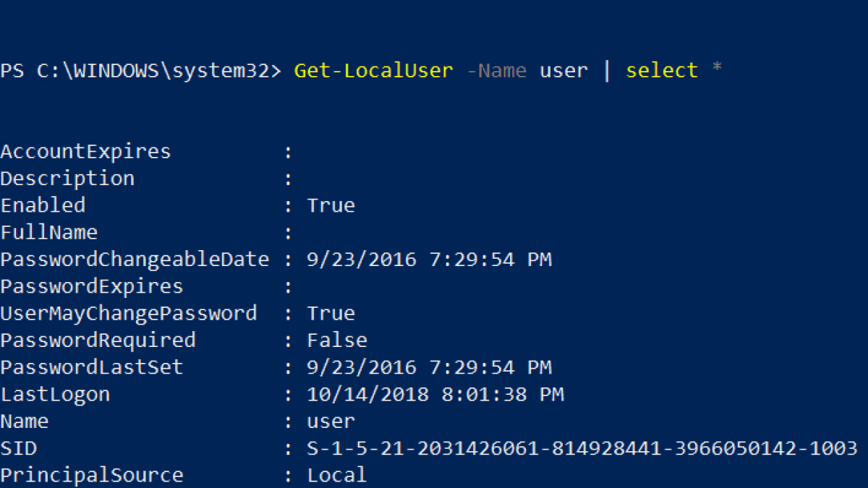Click the SID value starting S-1-5-21
Screen dimensions: 868x488
click(x=582, y=449)
